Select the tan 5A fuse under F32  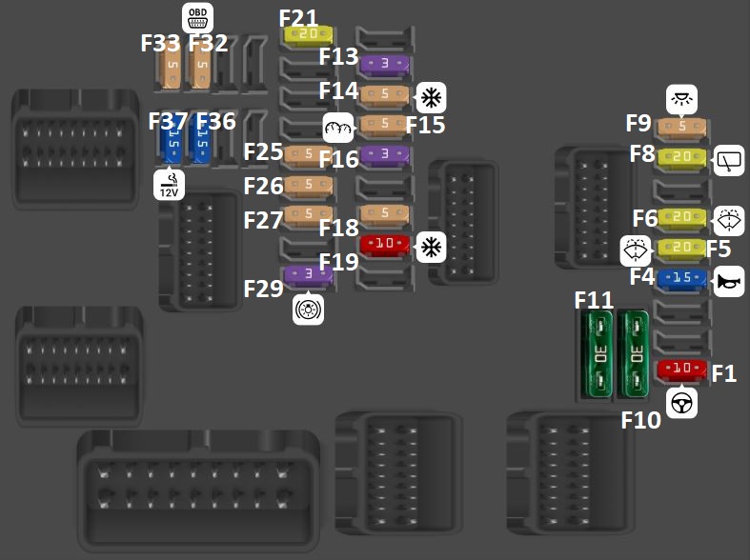point(200,69)
